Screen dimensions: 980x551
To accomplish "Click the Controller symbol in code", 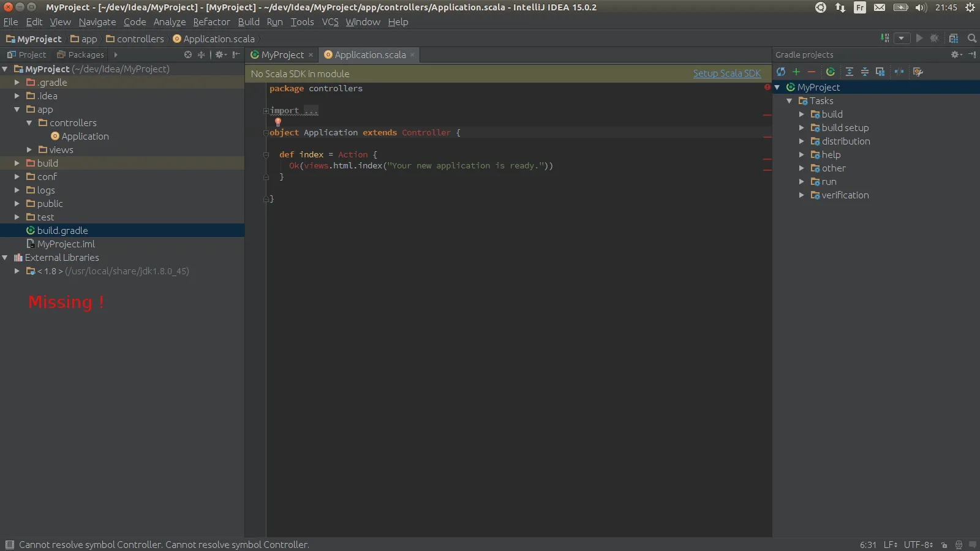I will pyautogui.click(x=426, y=132).
